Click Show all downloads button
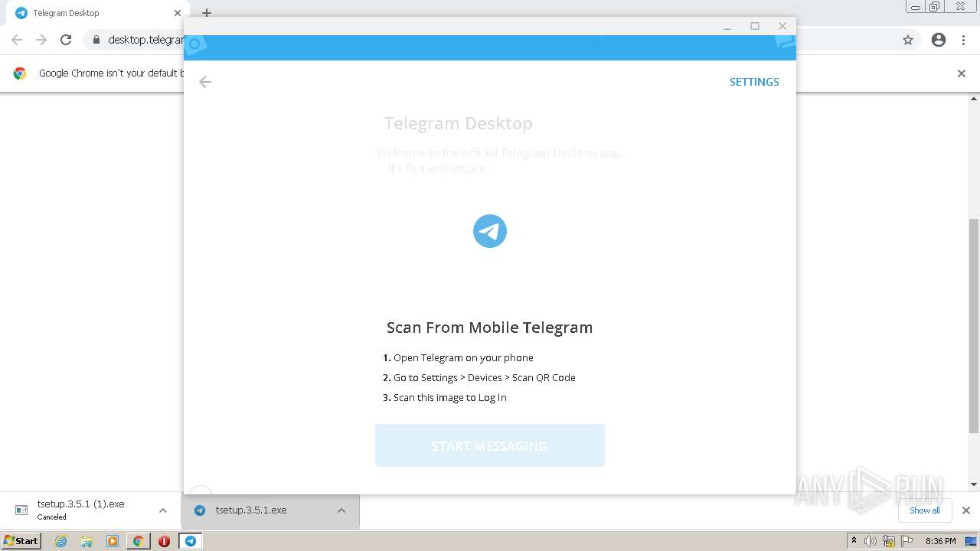This screenshot has width=980, height=551. tap(925, 510)
